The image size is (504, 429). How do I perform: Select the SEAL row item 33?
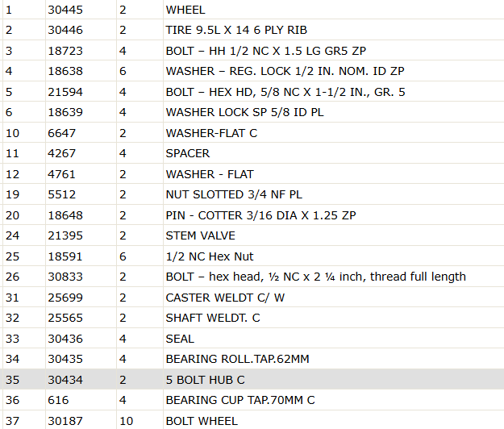[252, 339]
